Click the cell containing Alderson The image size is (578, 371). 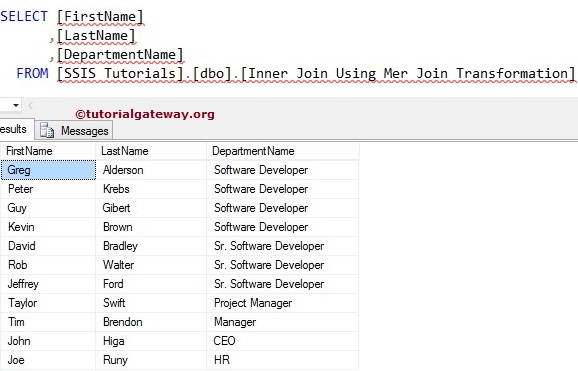(151, 170)
